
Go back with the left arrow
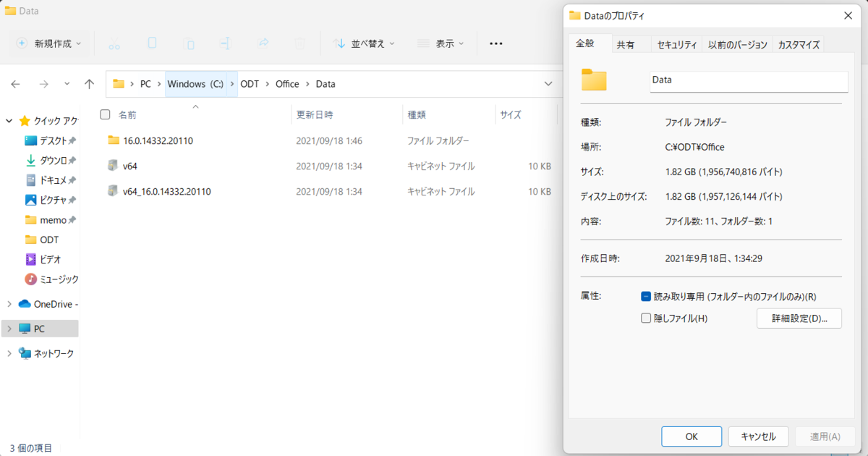[16, 84]
